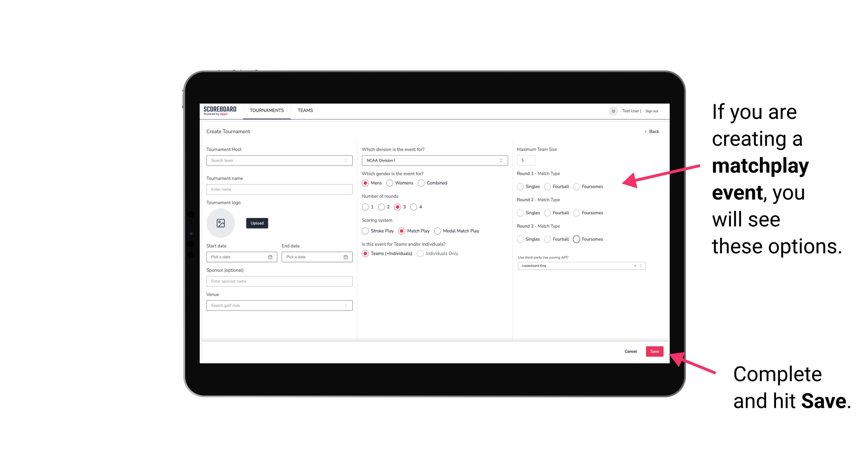The image size is (868, 467).
Task: Switch to the TOURNAMENTS tab
Action: tap(267, 110)
